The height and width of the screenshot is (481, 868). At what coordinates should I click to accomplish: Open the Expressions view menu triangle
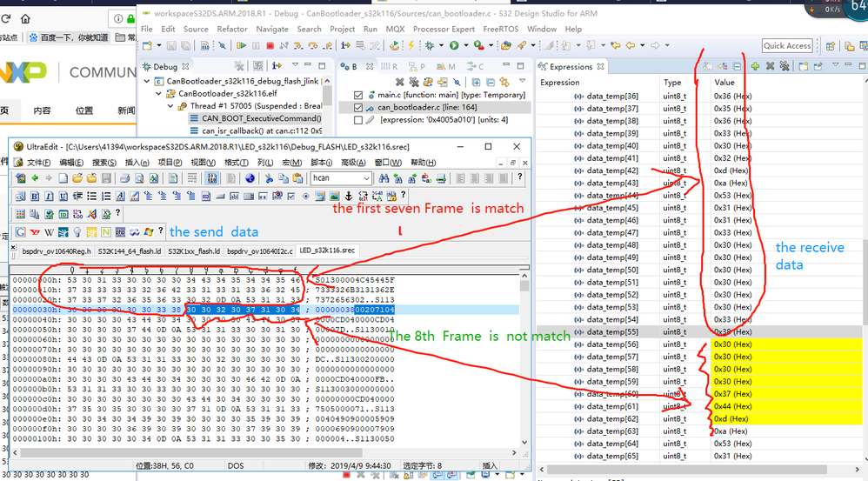click(835, 65)
